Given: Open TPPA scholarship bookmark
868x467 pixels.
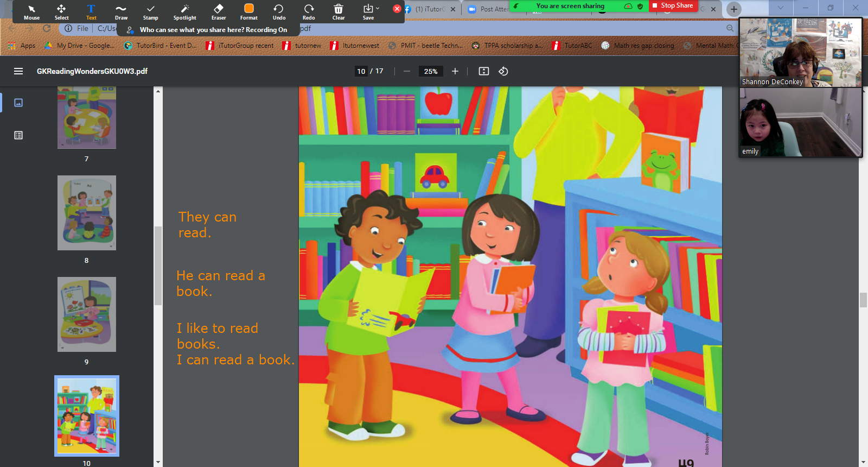Looking at the screenshot, I should (x=507, y=46).
